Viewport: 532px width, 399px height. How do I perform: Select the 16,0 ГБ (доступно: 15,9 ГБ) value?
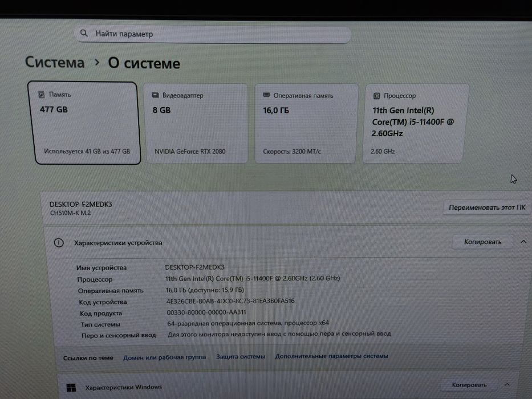tap(205, 290)
